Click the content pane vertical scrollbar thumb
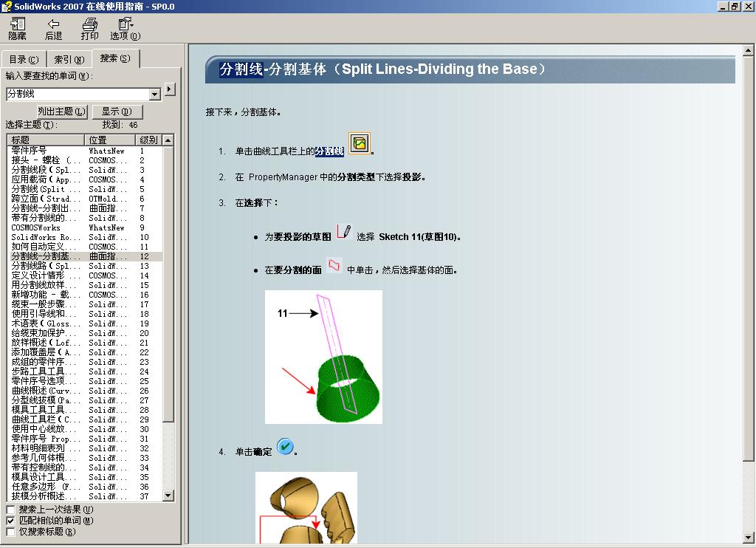The height and width of the screenshot is (548, 756). point(749,258)
